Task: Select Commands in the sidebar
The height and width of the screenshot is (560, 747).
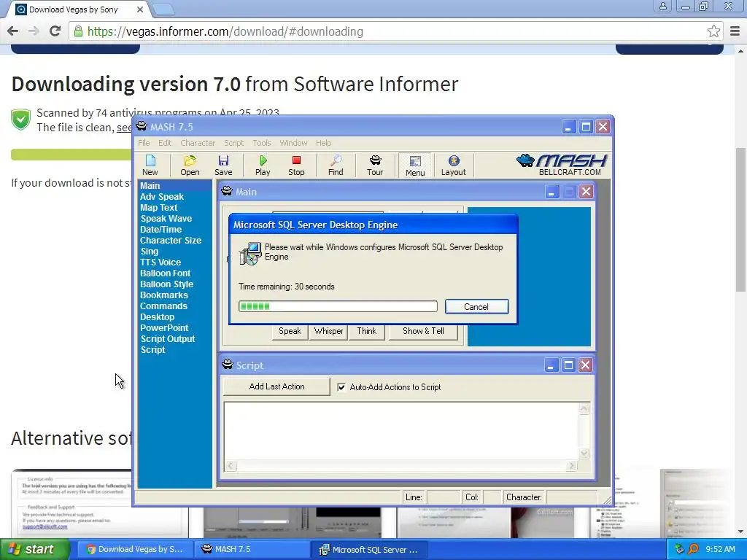Action: coord(164,306)
